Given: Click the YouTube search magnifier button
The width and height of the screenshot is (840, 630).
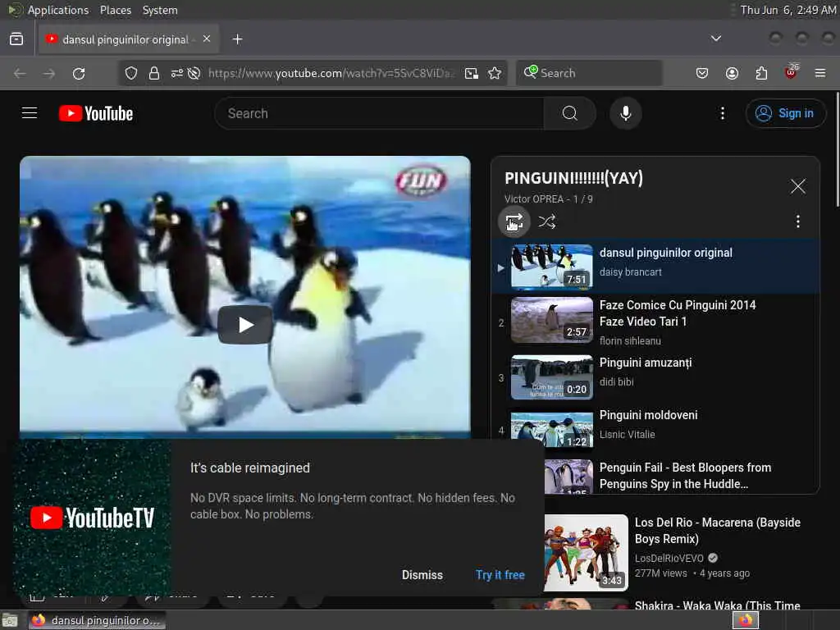Looking at the screenshot, I should (569, 113).
